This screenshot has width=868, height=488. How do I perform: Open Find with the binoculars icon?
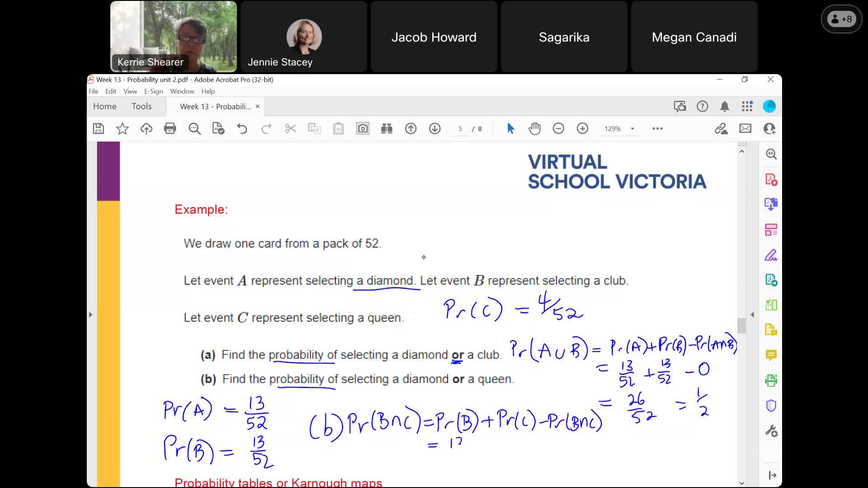click(387, 128)
